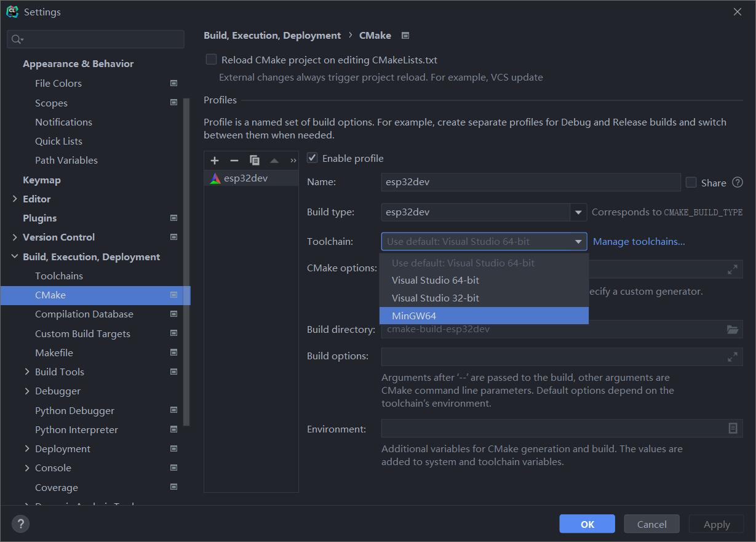Expand the Version Control section

pos(15,237)
